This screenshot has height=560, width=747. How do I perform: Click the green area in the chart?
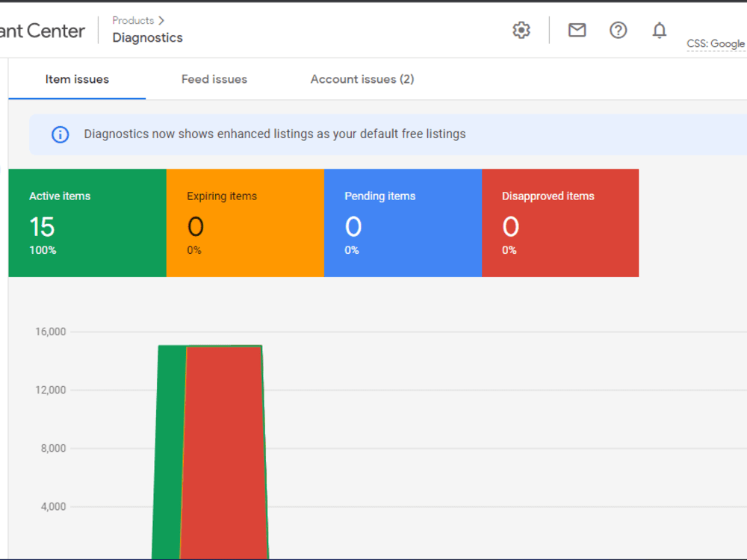click(170, 452)
